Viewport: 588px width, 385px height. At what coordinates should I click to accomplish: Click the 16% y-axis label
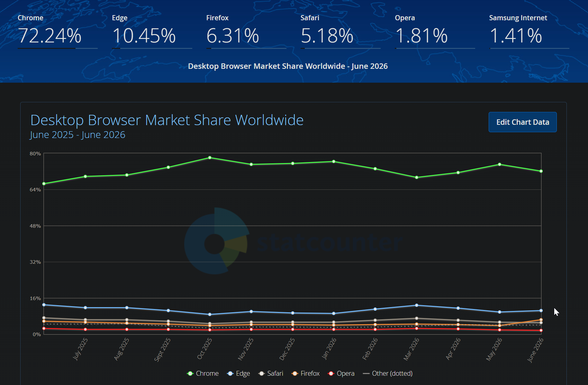pos(35,298)
